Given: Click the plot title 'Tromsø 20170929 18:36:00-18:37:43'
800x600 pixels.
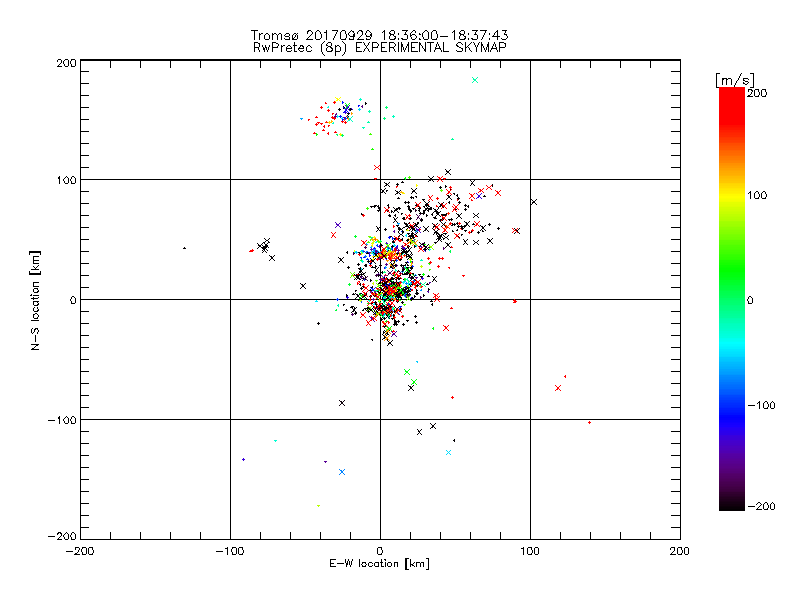Looking at the screenshot, I should [379, 35].
